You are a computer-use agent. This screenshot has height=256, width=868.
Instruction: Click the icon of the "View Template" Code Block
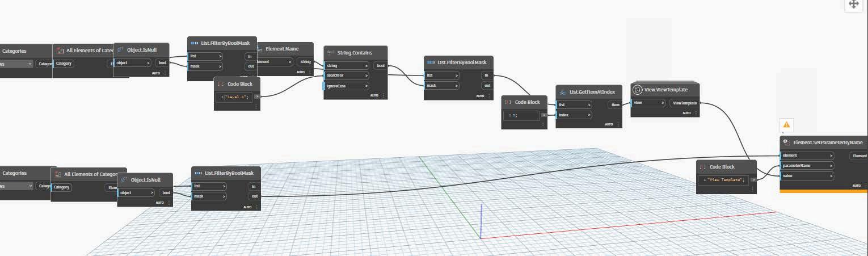pyautogui.click(x=703, y=167)
